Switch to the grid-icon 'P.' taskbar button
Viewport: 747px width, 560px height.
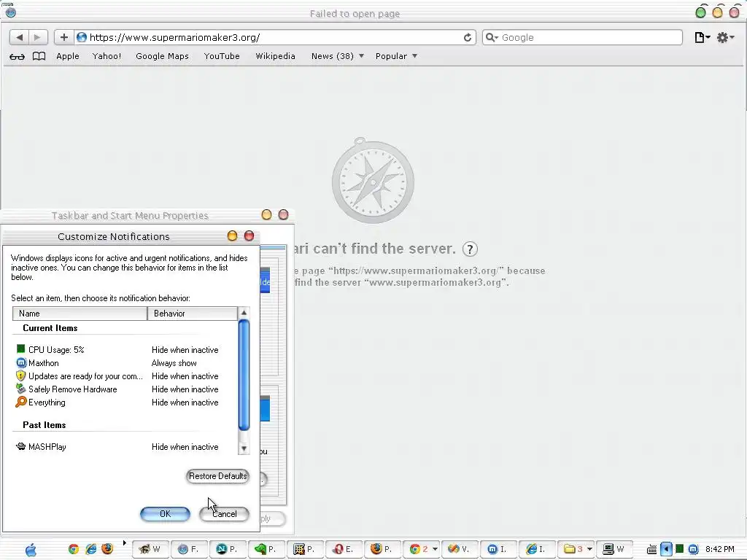306,549
